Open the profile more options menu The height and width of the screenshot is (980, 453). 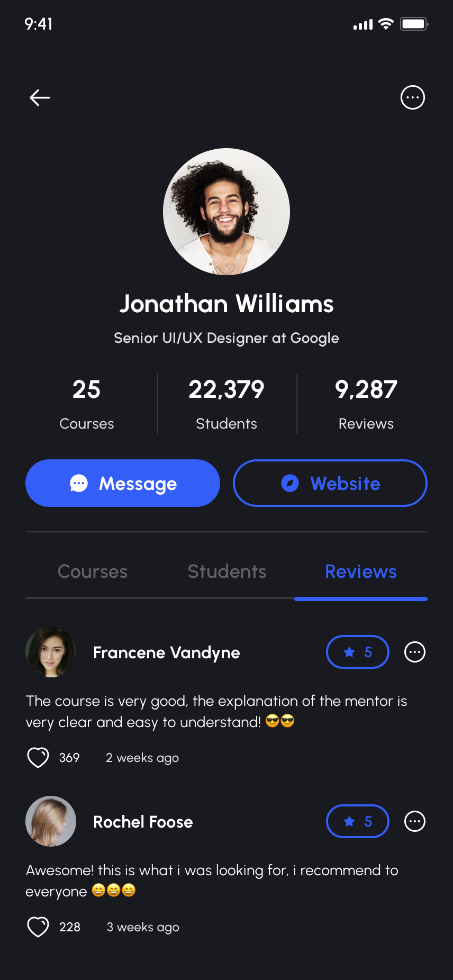point(413,97)
